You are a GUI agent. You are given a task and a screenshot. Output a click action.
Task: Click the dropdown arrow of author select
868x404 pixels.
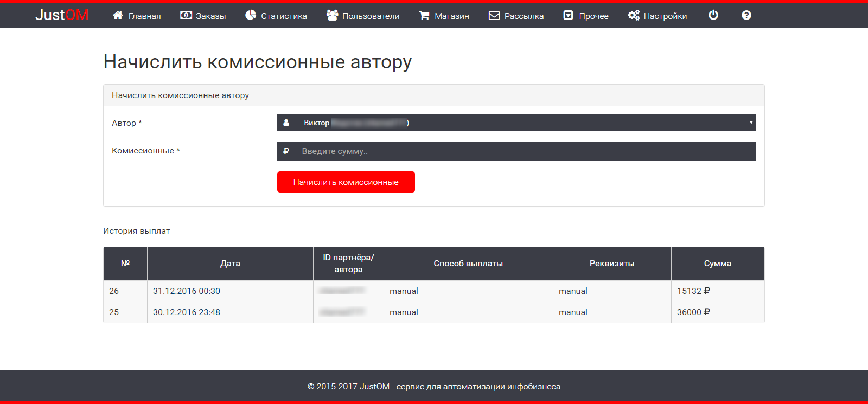(x=751, y=123)
